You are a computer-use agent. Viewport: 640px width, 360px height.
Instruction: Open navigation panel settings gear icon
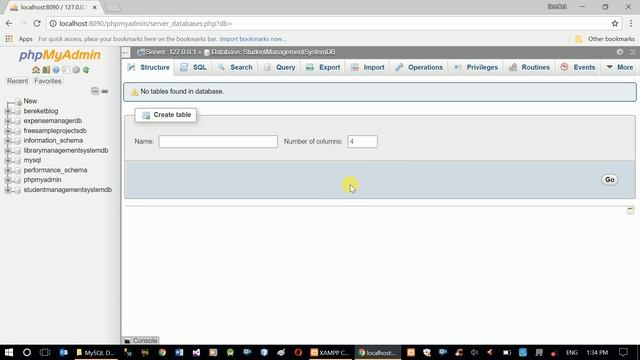tap(76, 70)
